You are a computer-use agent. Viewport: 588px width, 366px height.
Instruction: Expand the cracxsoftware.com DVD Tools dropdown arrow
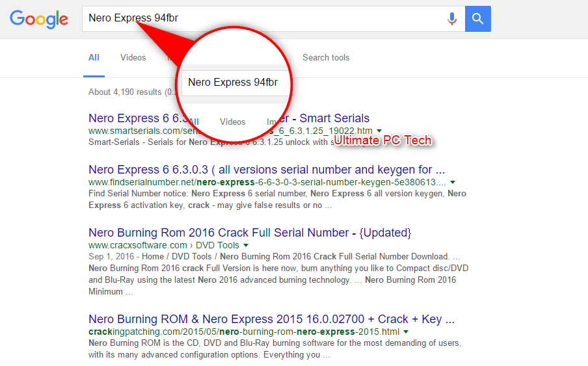(x=246, y=245)
